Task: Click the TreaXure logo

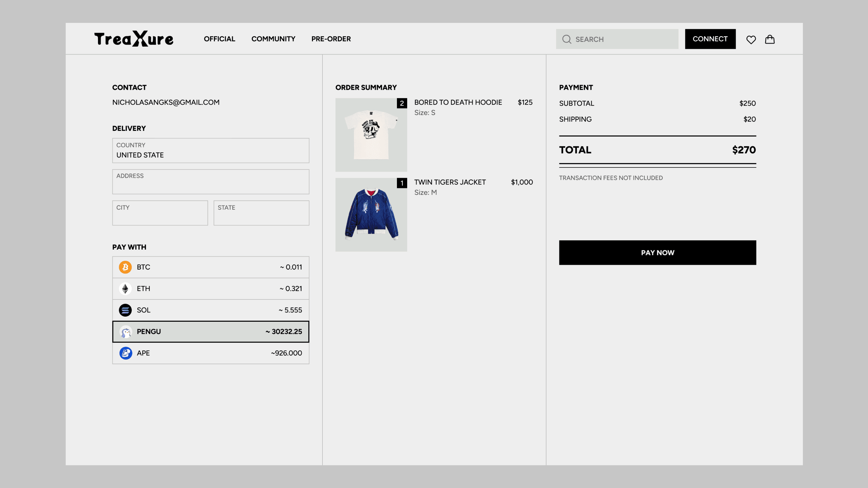Action: coord(134,39)
